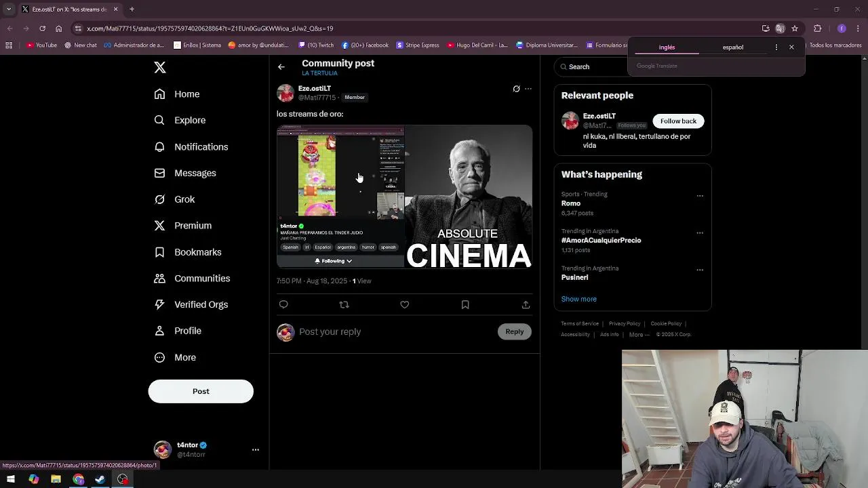Open Ads info footer link
The image size is (868, 488).
(610, 335)
